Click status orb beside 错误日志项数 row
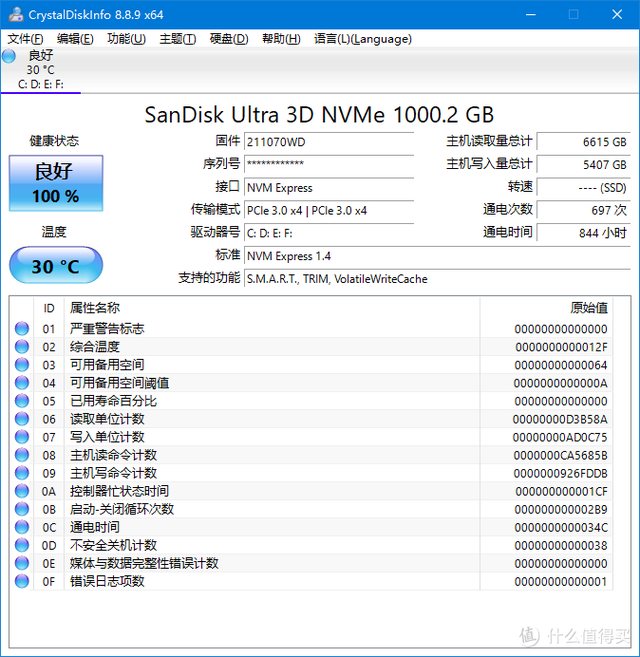The width and height of the screenshot is (640, 657). pyautogui.click(x=22, y=581)
